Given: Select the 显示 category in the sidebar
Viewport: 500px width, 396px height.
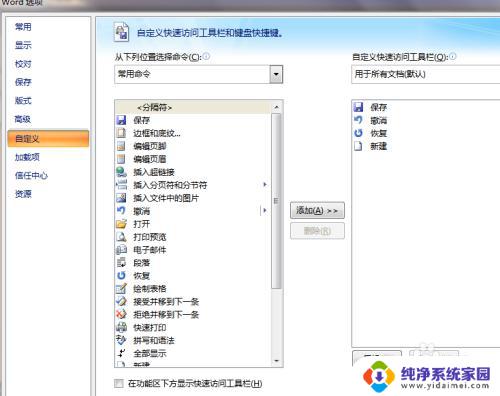Looking at the screenshot, I should tap(23, 45).
